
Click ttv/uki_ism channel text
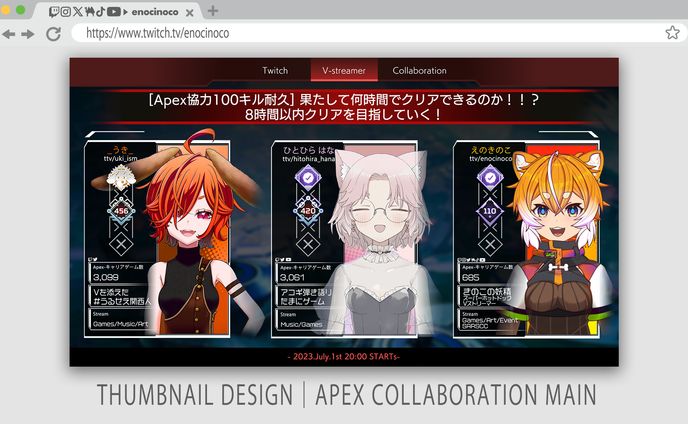point(121,158)
